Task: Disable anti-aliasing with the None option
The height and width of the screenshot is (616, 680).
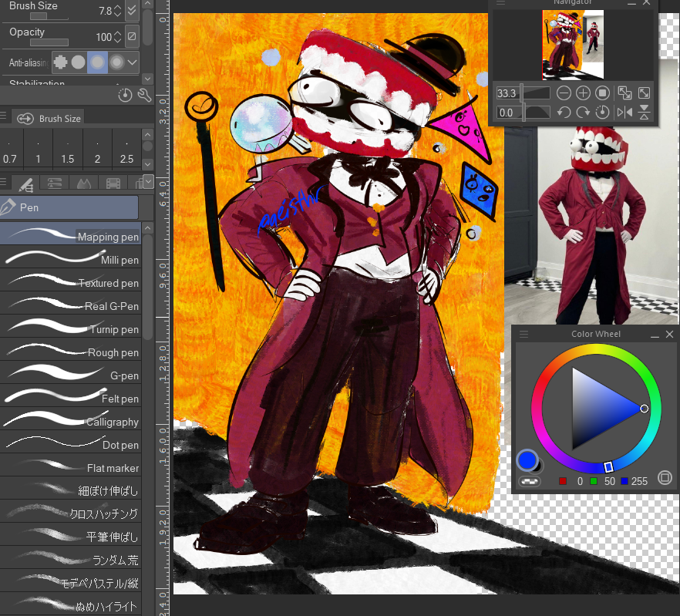Action: [x=60, y=62]
